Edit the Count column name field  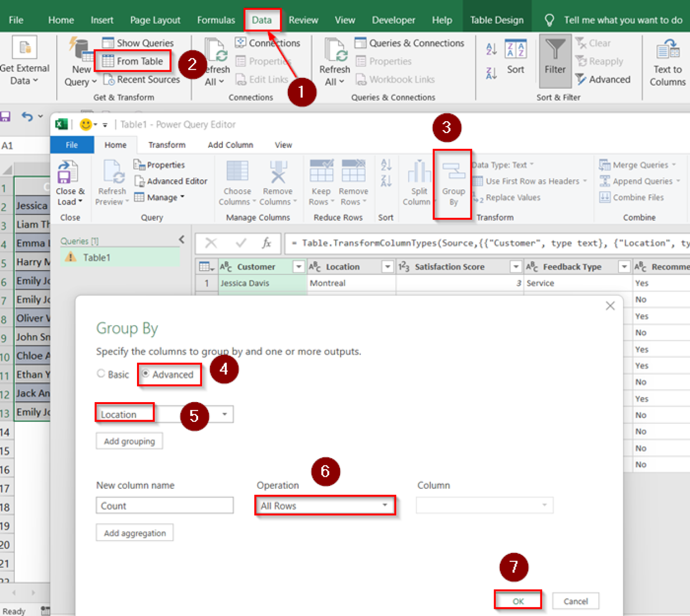click(164, 505)
